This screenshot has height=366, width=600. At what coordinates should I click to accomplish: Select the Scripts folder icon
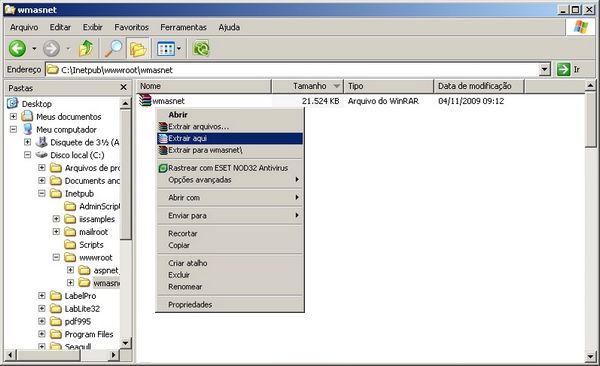[70, 244]
